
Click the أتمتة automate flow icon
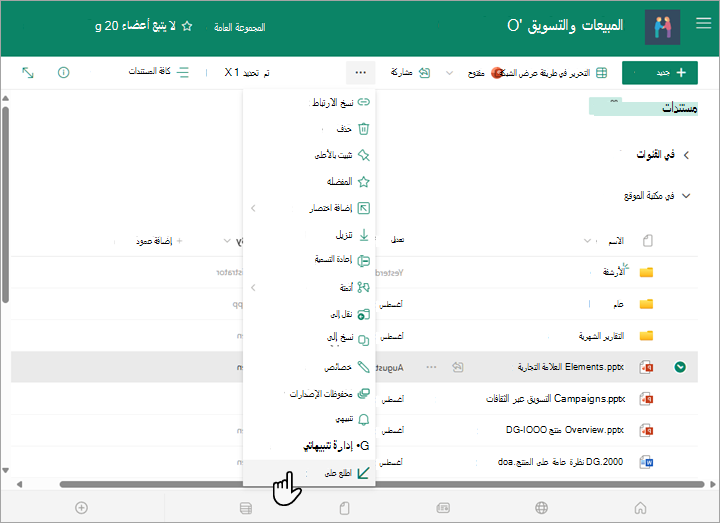[x=363, y=288]
